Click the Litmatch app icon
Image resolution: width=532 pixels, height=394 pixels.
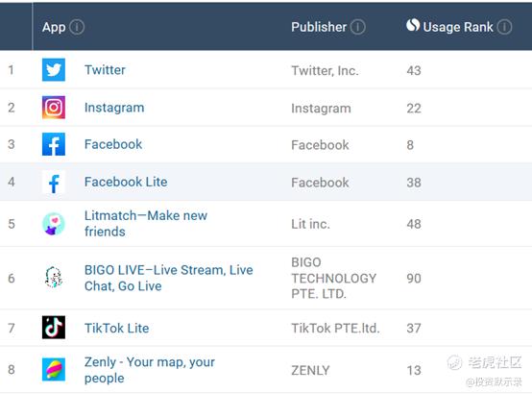click(54, 224)
